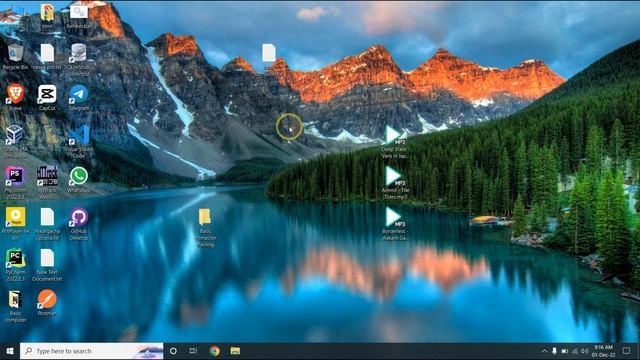Launch Google Chrome from the taskbar
This screenshot has width=640, height=360.
point(215,351)
